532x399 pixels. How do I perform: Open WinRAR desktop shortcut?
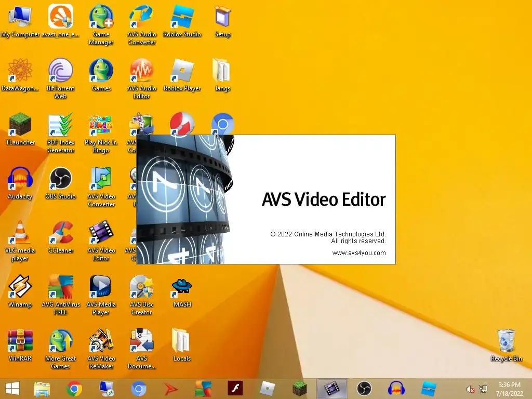tap(20, 345)
